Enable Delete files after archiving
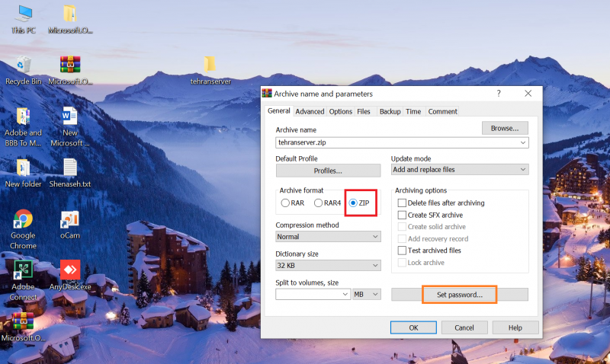610x364 pixels. 402,203
